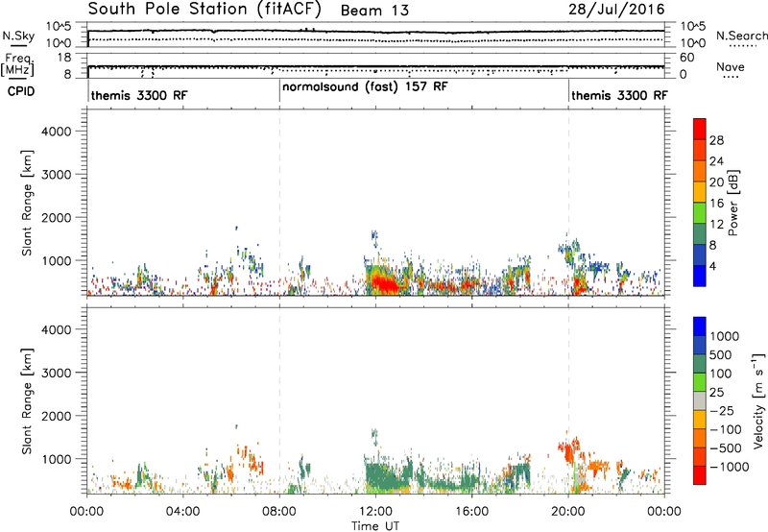The height and width of the screenshot is (532, 768).
Task: Click the 'themis 3300 RF' label after 20:00
Action: click(x=619, y=95)
